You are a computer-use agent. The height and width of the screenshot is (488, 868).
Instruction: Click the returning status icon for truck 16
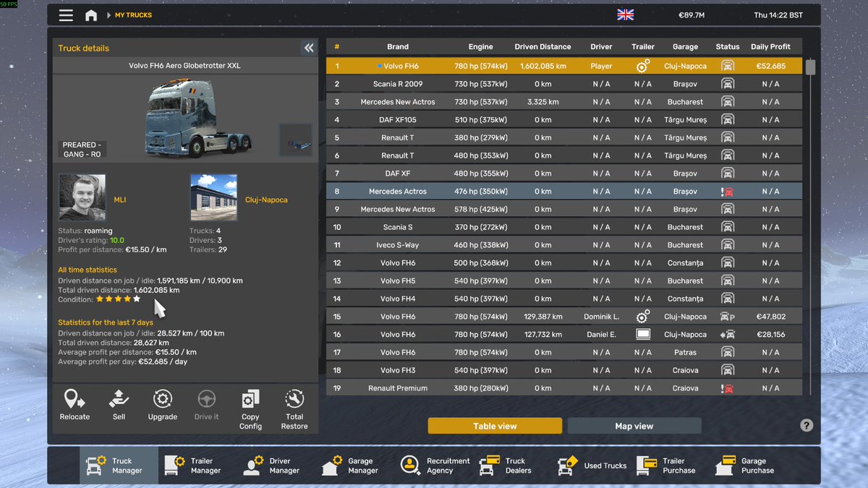pyautogui.click(x=728, y=335)
